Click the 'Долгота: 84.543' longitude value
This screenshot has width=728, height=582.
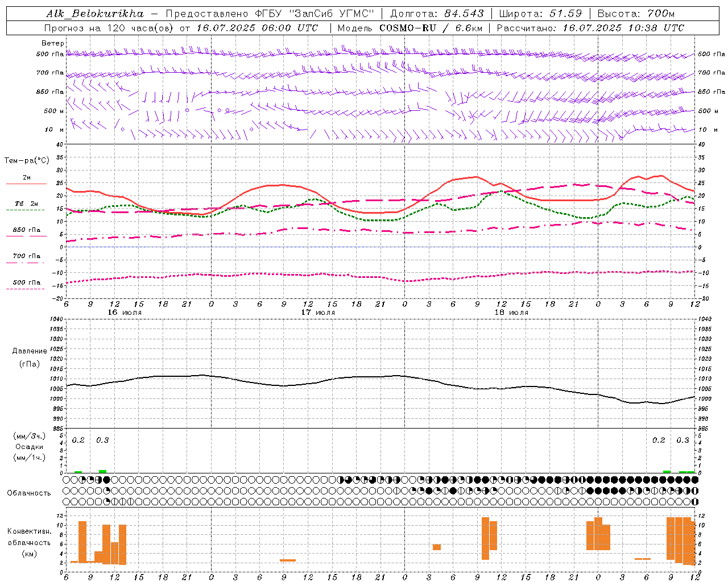[x=437, y=14]
